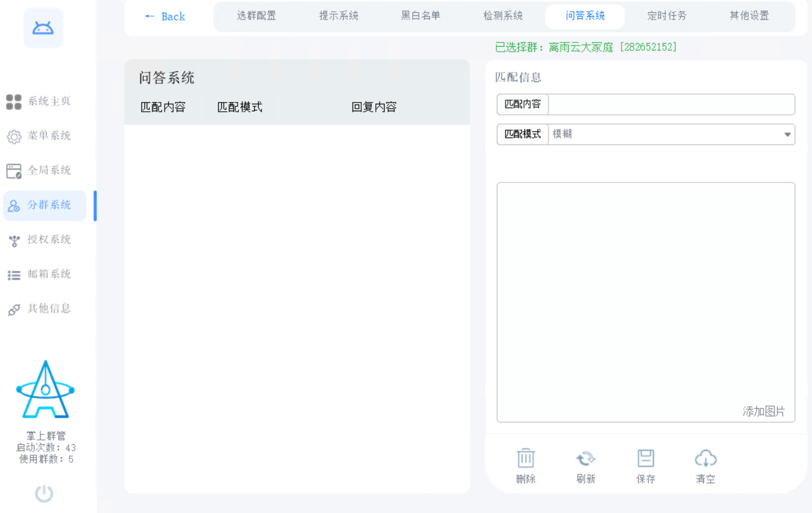This screenshot has width=812, height=513.
Task: Click the 匹配模式 column header
Action: pos(240,107)
